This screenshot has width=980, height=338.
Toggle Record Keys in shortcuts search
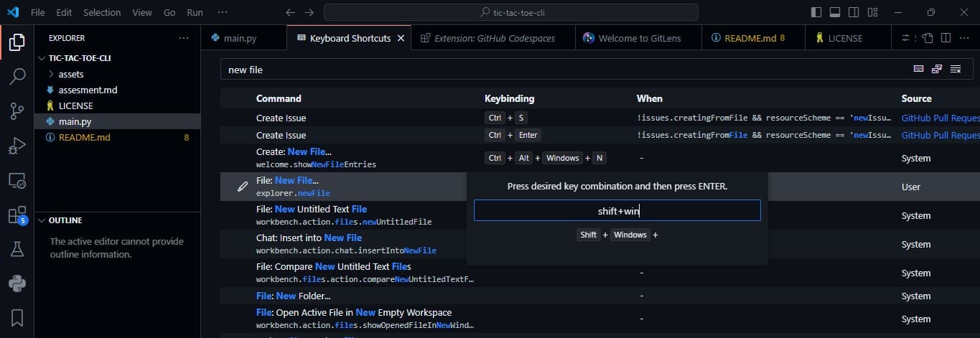(918, 69)
